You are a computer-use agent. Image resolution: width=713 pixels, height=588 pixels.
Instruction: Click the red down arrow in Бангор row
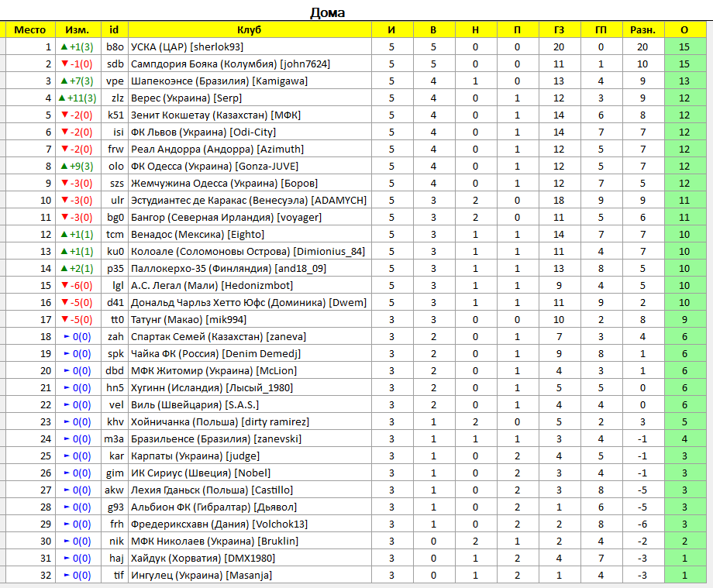click(64, 217)
